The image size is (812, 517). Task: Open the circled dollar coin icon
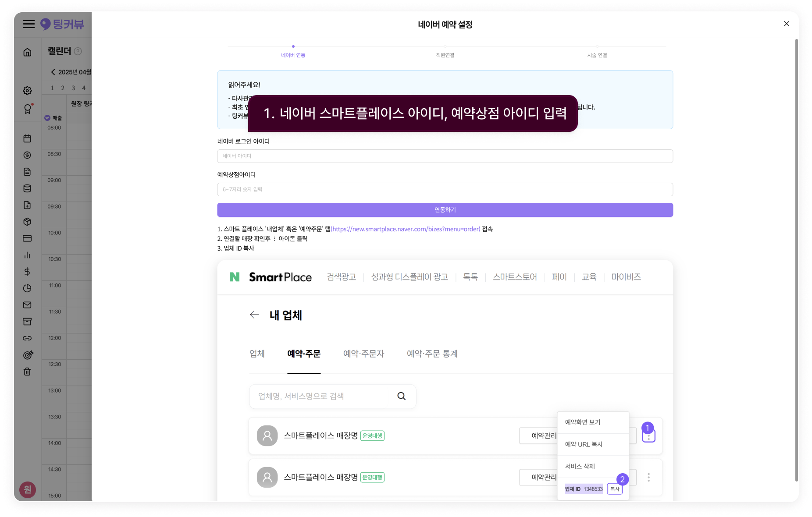click(x=27, y=155)
